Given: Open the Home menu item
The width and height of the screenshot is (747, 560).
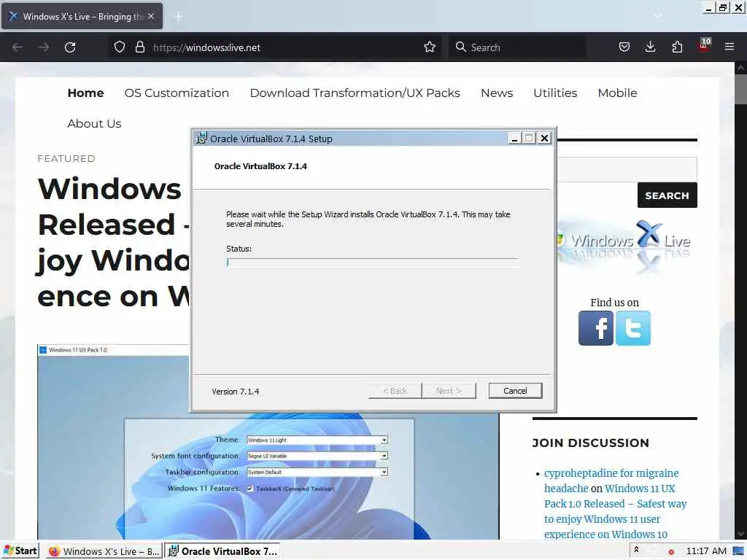Looking at the screenshot, I should [86, 93].
